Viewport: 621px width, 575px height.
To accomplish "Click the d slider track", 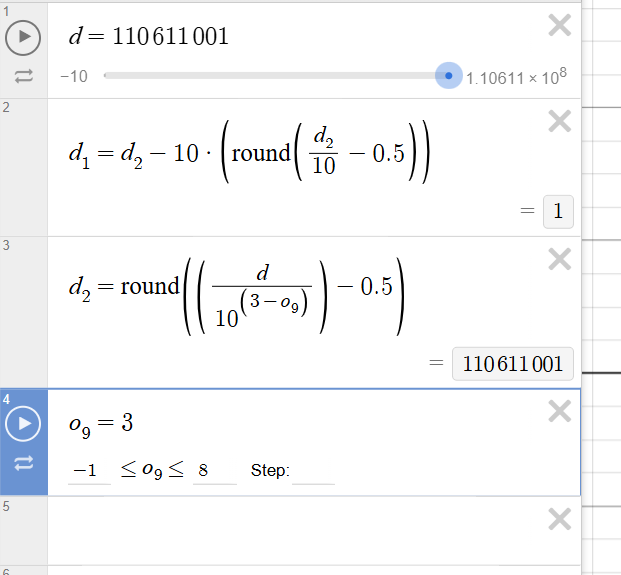I will [270, 75].
